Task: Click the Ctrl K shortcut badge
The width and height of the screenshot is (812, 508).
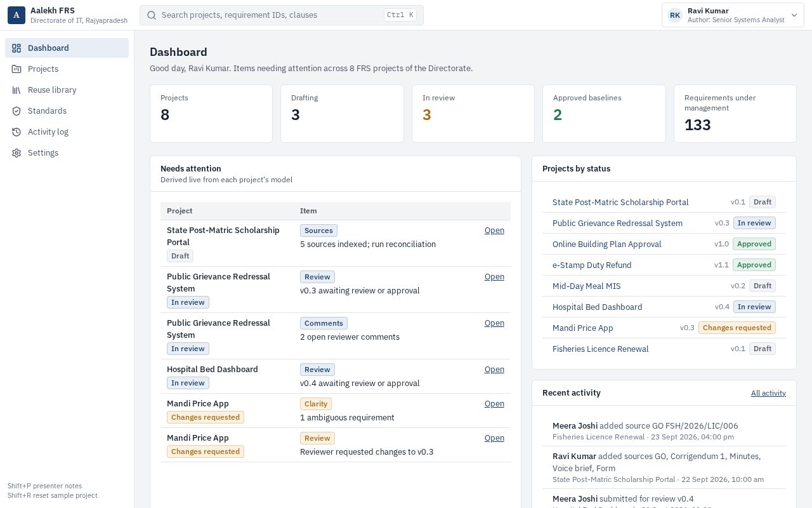Action: (400, 15)
